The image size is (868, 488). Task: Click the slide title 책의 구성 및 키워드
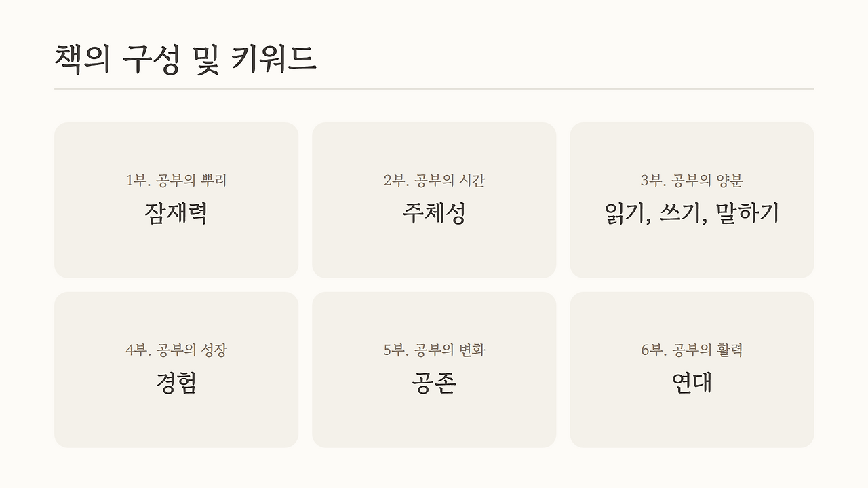[x=185, y=58]
